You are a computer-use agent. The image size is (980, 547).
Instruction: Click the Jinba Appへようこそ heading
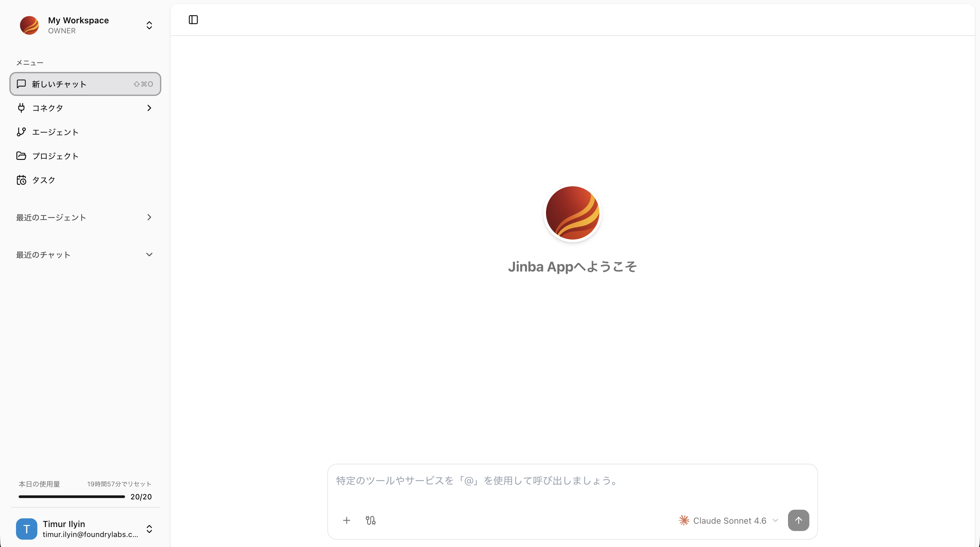coord(572,267)
